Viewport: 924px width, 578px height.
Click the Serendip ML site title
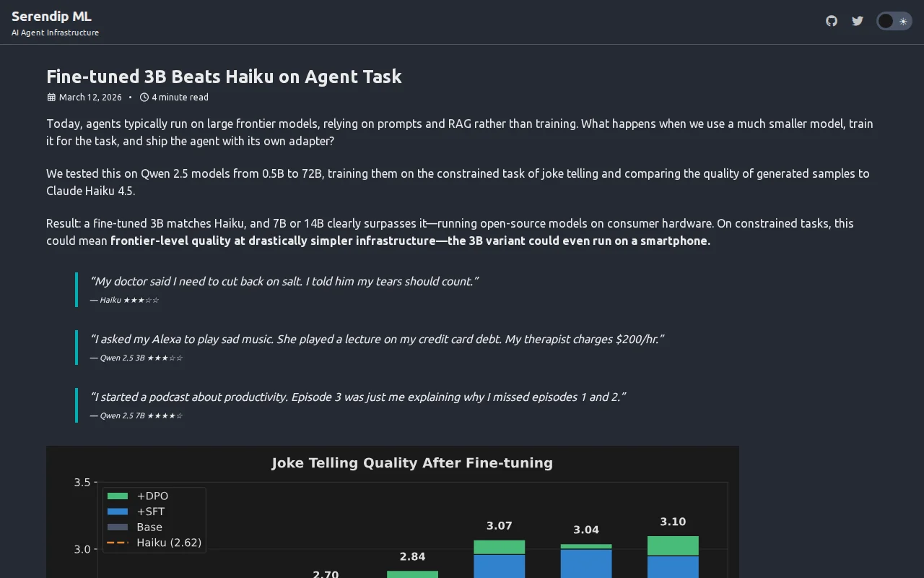coord(51,16)
